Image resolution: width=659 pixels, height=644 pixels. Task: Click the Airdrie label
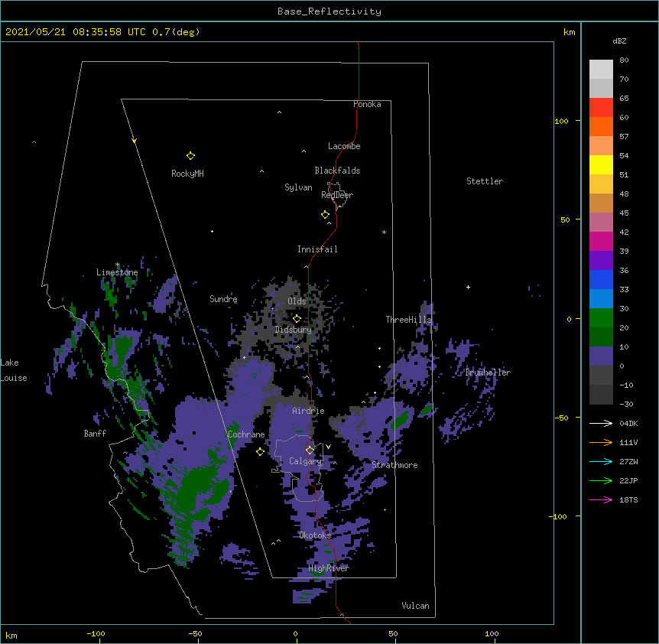click(309, 411)
